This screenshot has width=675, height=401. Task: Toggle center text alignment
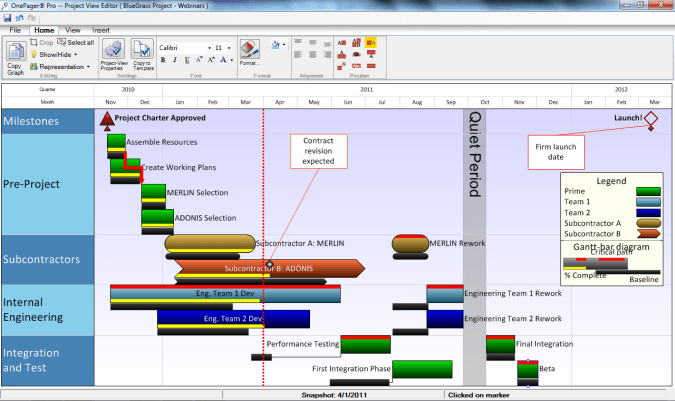click(313, 55)
